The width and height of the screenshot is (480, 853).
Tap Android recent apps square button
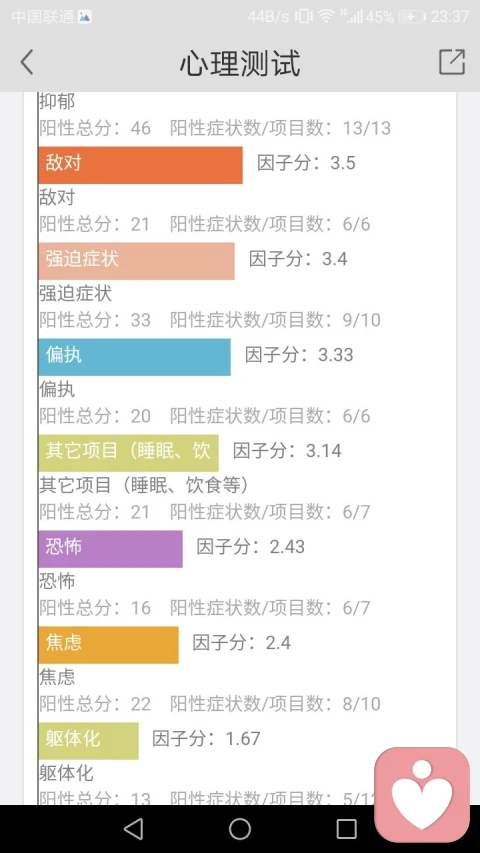pyautogui.click(x=347, y=829)
